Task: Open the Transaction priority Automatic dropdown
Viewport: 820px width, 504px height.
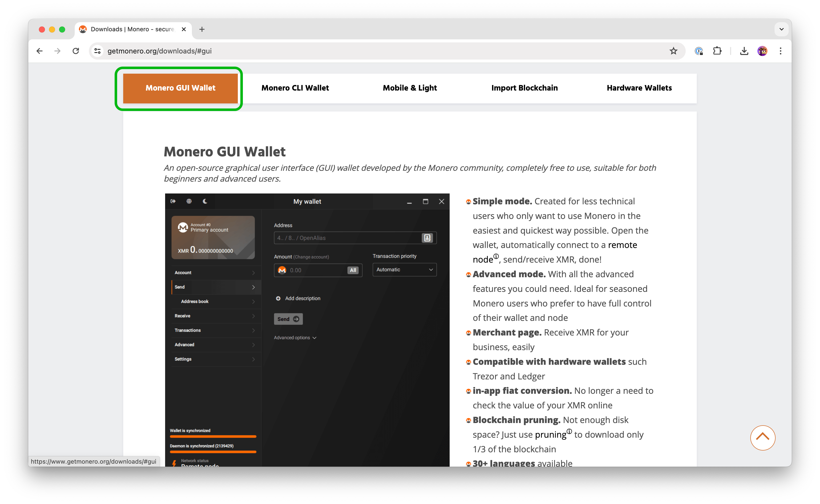Action: pos(404,270)
